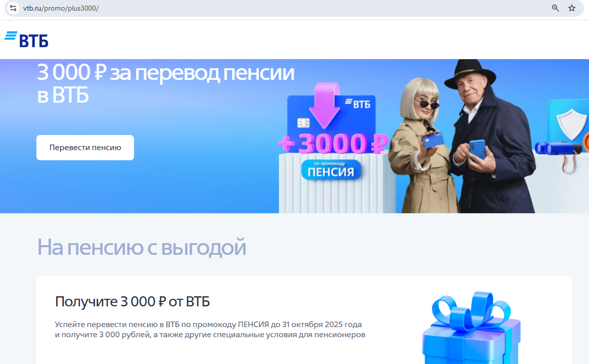Click the 'по промокоду ПЕНСИЯ' badge
589x364 pixels.
tap(331, 170)
